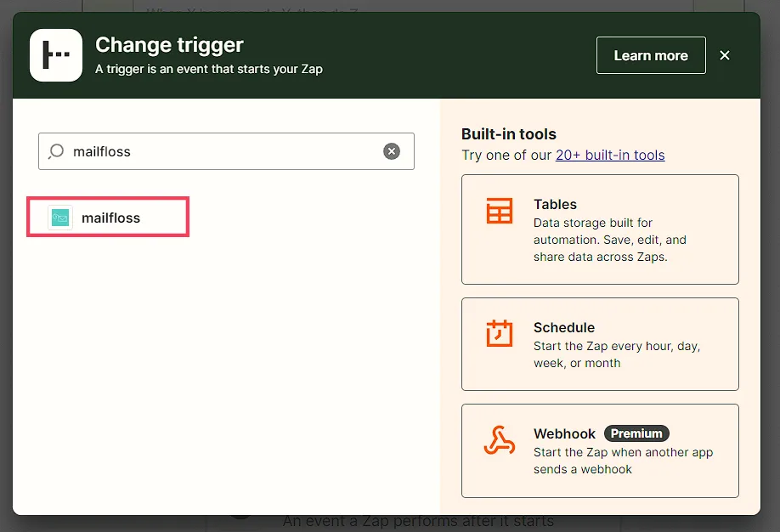Click the Webhook description text

(x=624, y=461)
